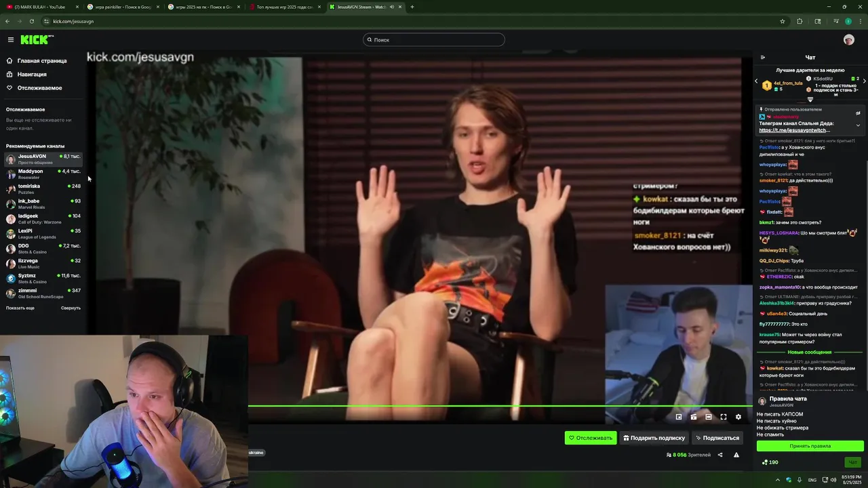The width and height of the screenshot is (868, 488).
Task: Open DDG Slots & Casino channel
Action: (43, 249)
